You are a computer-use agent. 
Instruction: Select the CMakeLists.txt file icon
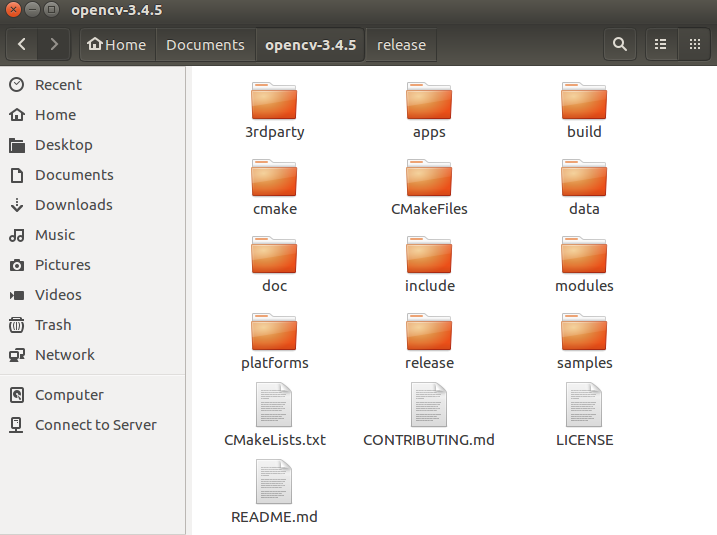[x=274, y=405]
